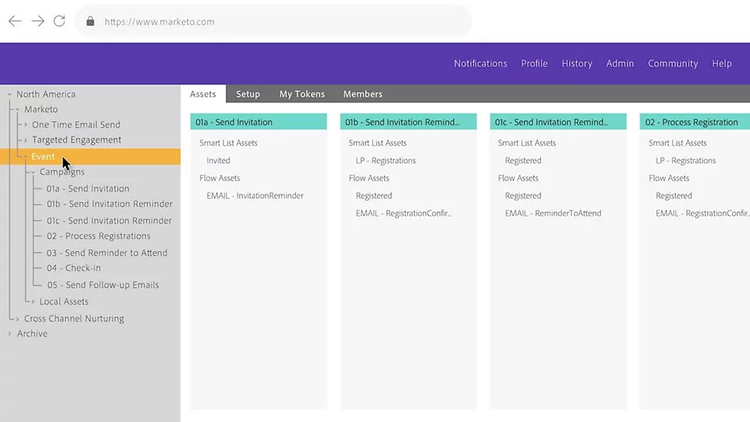Expand the Archive tree node
Image resolution: width=750 pixels, height=422 pixels.
coord(10,334)
